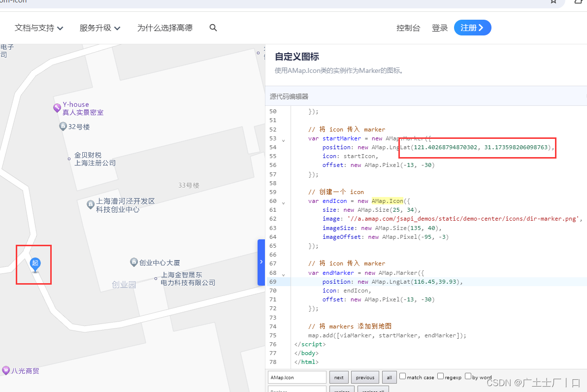Image resolution: width=587 pixels, height=392 pixels.
Task: Click the previous search button
Action: point(365,377)
